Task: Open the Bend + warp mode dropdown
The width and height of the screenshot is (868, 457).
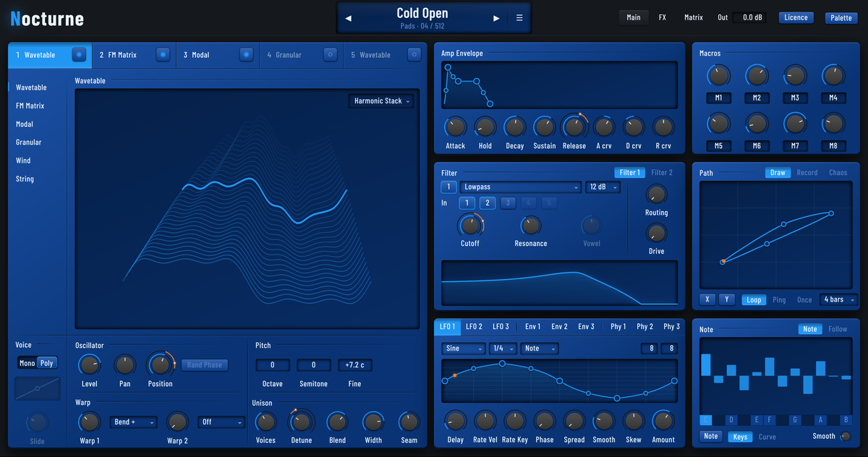Action: tap(134, 422)
